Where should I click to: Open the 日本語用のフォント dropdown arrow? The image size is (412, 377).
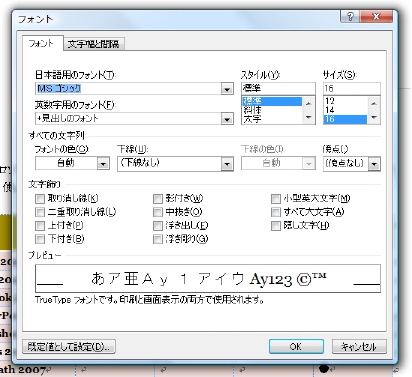point(227,89)
